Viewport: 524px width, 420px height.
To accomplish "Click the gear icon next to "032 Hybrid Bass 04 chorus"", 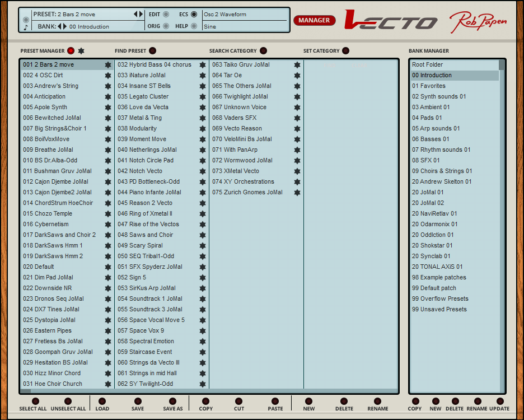I will (202, 64).
